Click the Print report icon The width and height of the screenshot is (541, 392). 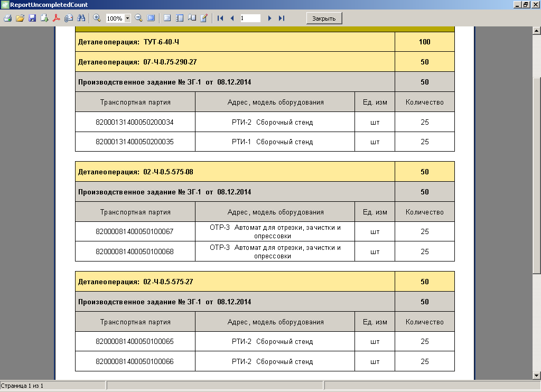click(7, 18)
